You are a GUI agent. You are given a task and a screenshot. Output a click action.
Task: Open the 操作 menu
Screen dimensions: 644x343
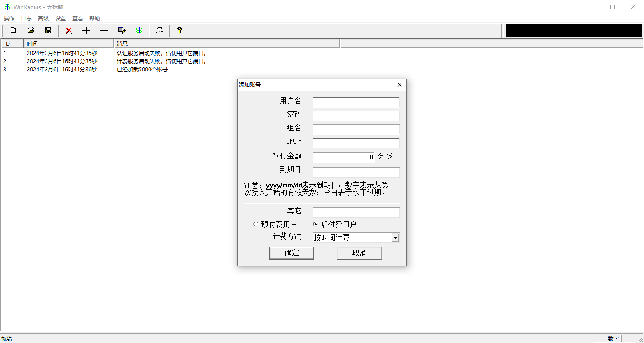point(9,19)
